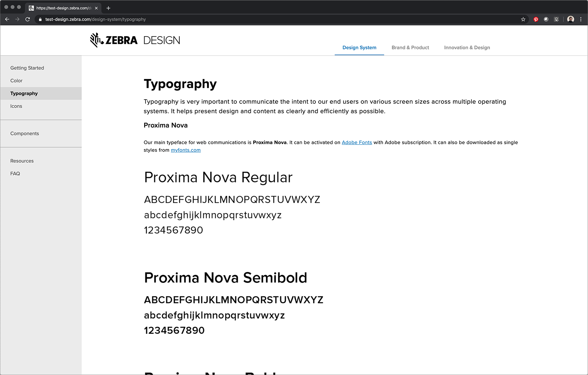View site info via lock icon
Viewport: 588px width, 375px height.
point(40,19)
